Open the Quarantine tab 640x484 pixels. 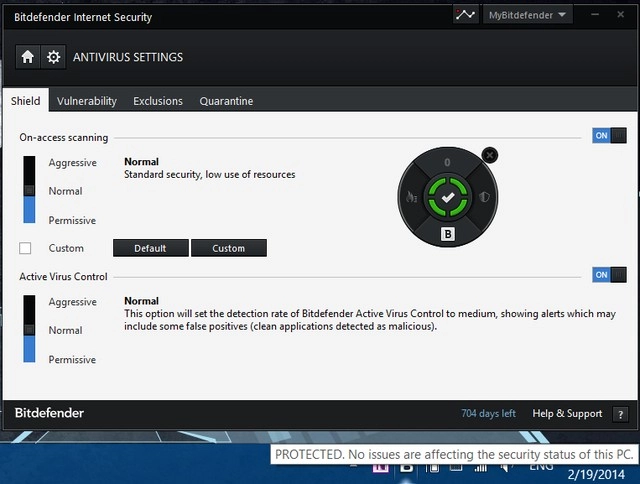coord(226,101)
